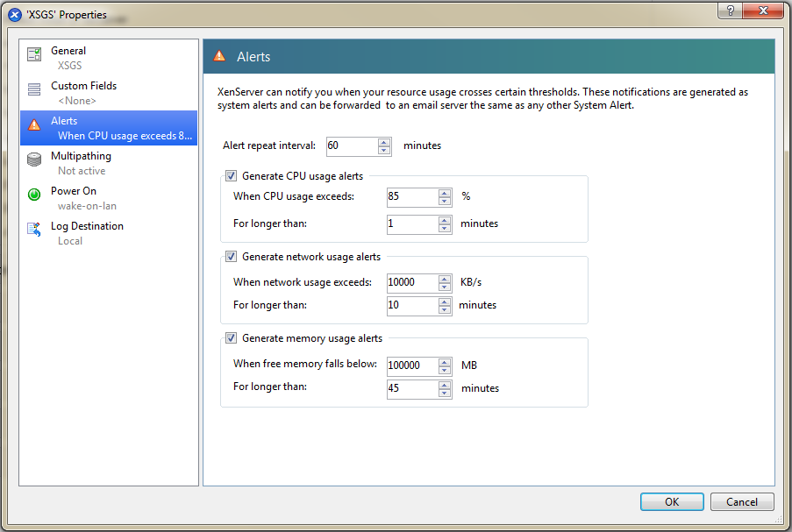The width and height of the screenshot is (792, 532).
Task: Decrease the memory alert duration with down arrow
Action: tap(445, 393)
